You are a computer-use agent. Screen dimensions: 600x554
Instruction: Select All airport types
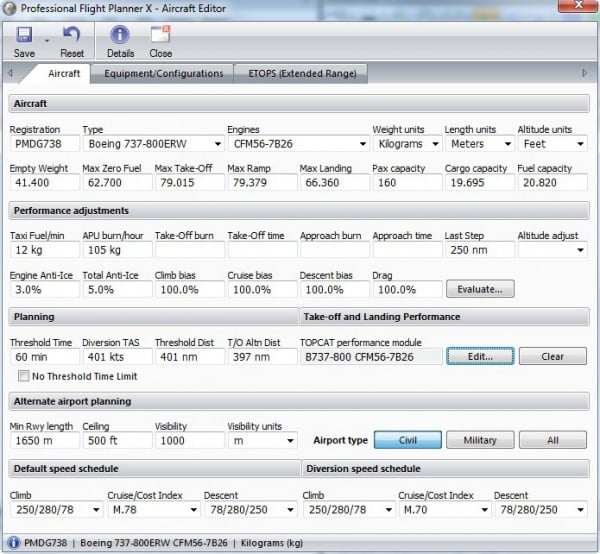[552, 440]
